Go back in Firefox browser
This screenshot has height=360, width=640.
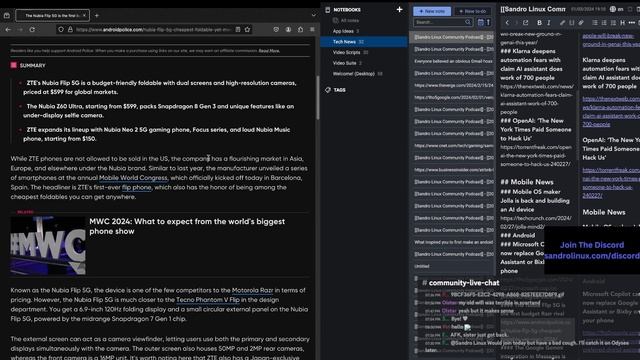8,29
